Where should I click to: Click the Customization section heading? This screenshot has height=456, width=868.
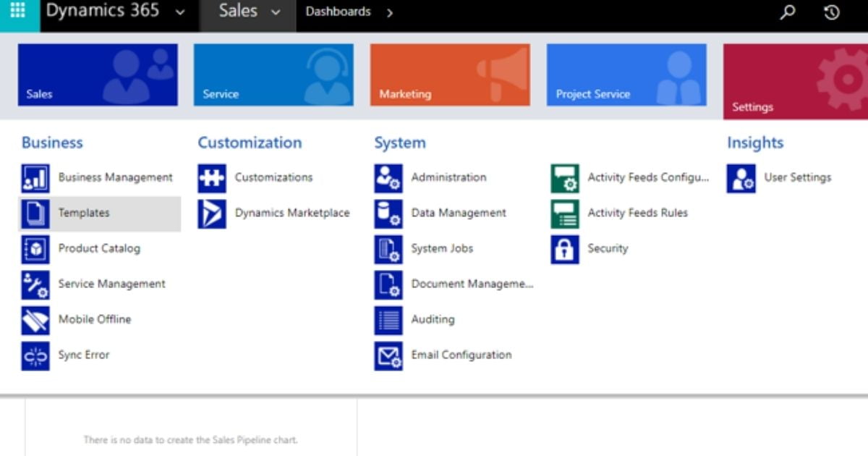(x=250, y=143)
